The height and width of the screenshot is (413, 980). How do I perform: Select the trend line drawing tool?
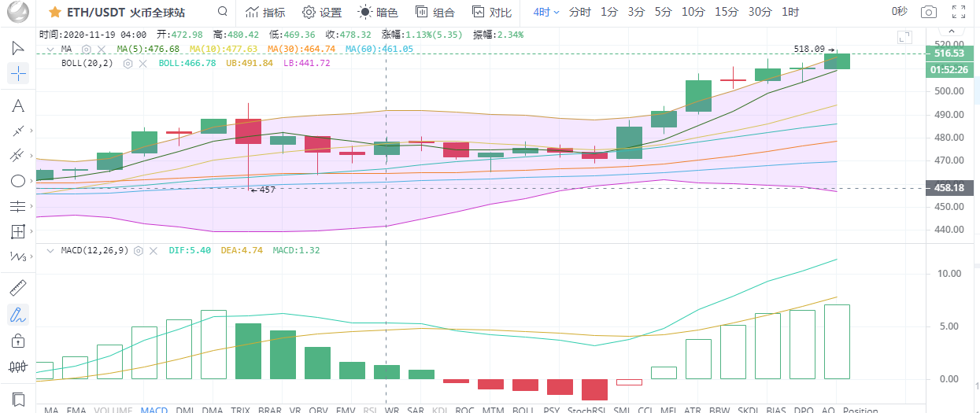coord(17,131)
